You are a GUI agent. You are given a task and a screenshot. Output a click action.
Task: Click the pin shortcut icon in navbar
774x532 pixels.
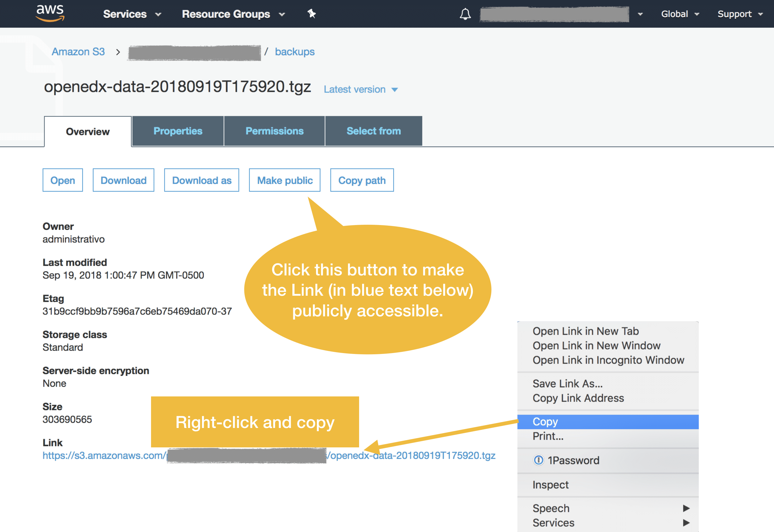(311, 14)
